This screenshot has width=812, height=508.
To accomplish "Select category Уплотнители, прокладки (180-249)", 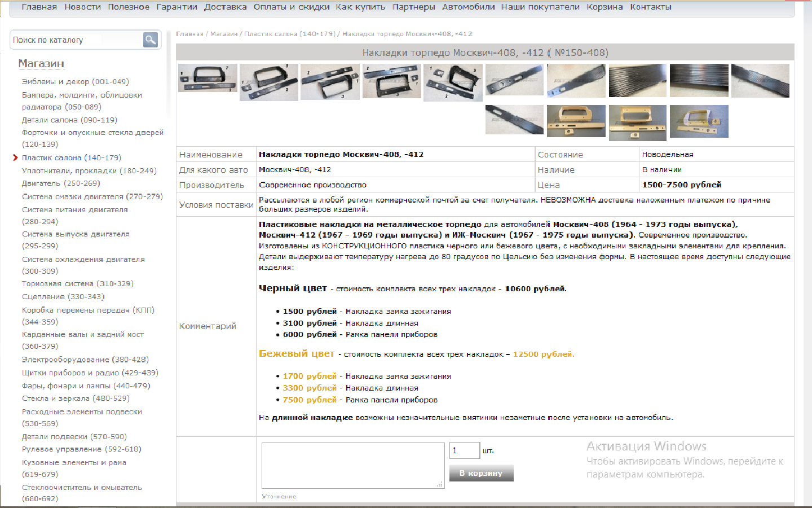I will [x=89, y=171].
